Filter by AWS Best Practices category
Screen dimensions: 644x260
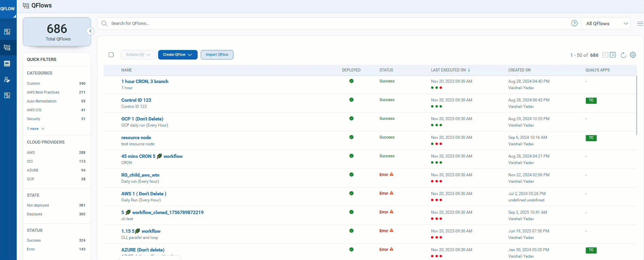(x=43, y=92)
